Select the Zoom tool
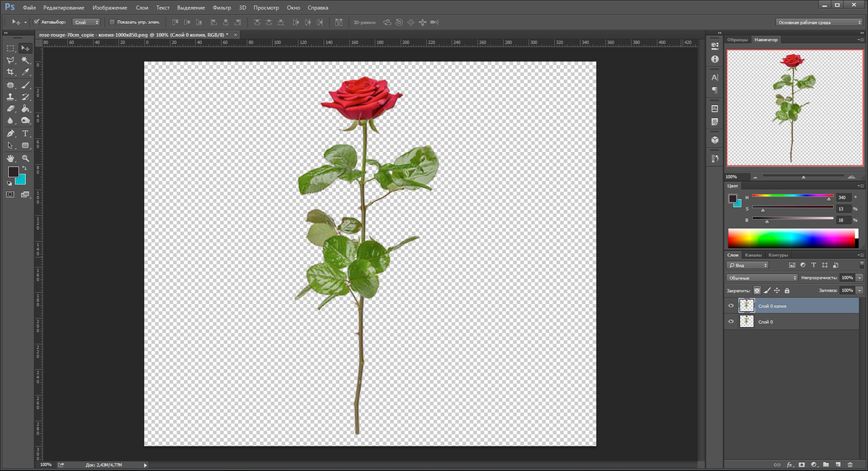 pyautogui.click(x=25, y=158)
